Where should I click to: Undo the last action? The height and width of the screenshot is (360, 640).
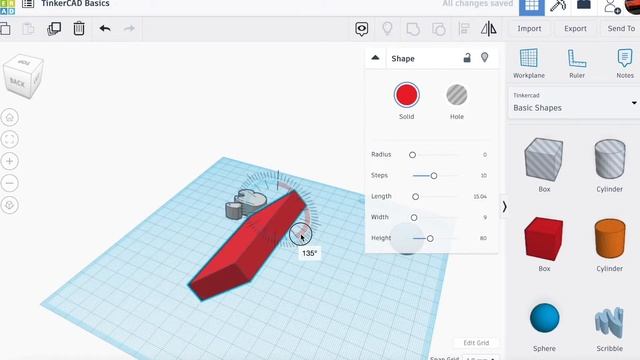point(105,29)
